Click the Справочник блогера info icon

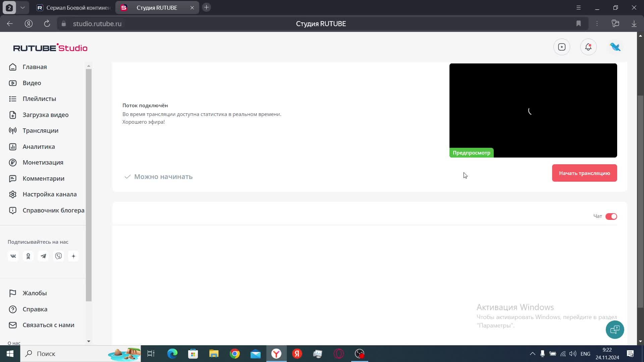pos(13,210)
